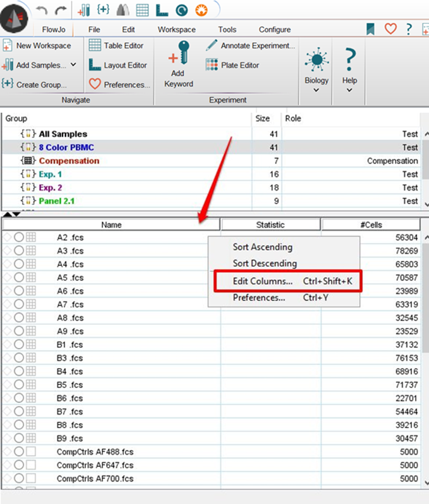The width and height of the screenshot is (429, 504).
Task: Click the teal circular icon in the top toolbar
Action: (x=182, y=10)
